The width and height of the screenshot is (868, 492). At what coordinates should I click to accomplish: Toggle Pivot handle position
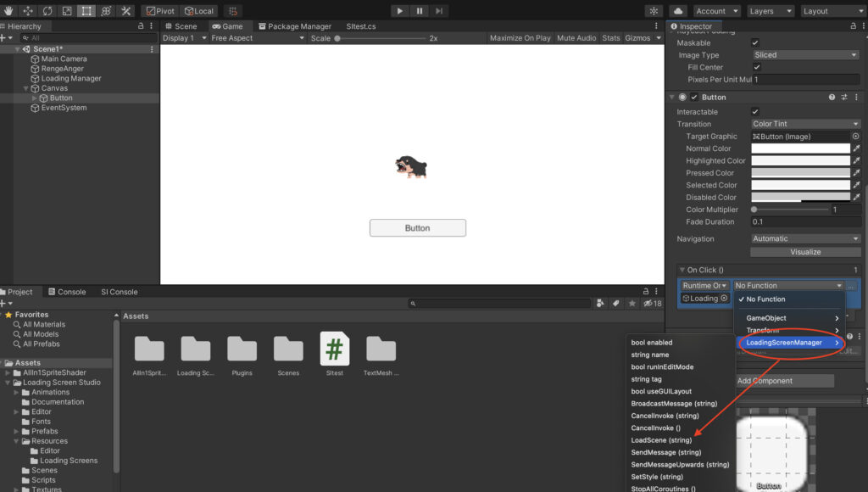coord(160,10)
